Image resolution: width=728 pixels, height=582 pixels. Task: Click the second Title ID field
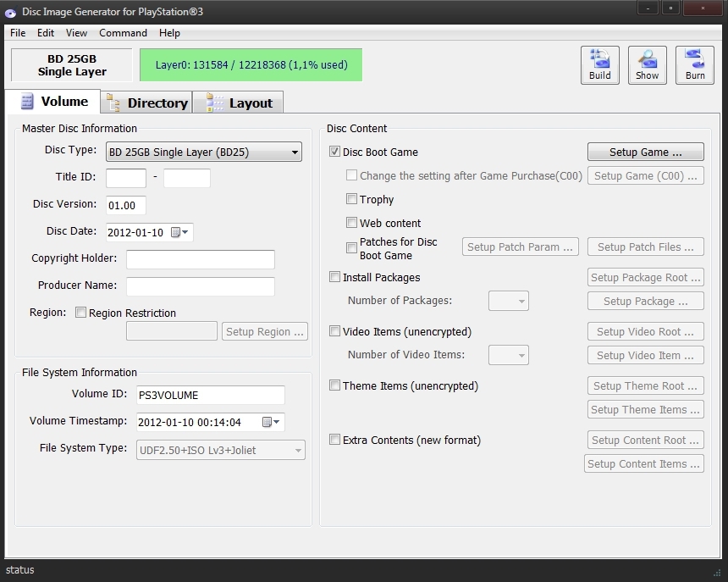186,179
